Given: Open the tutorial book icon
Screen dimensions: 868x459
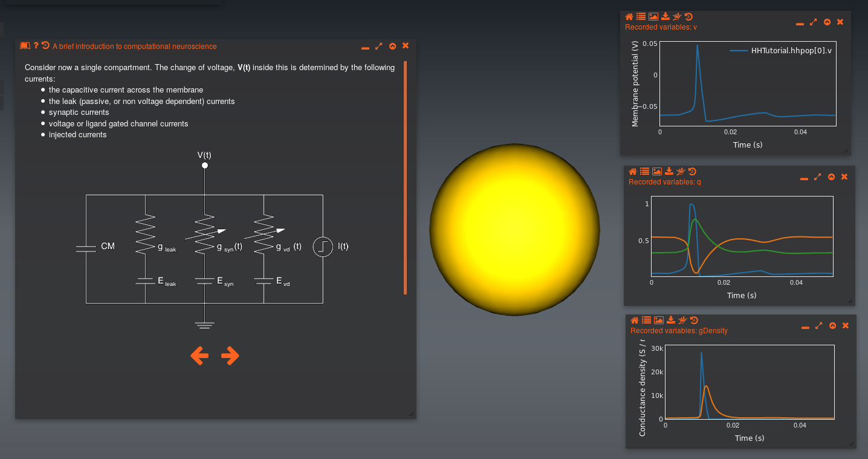Looking at the screenshot, I should 25,46.
